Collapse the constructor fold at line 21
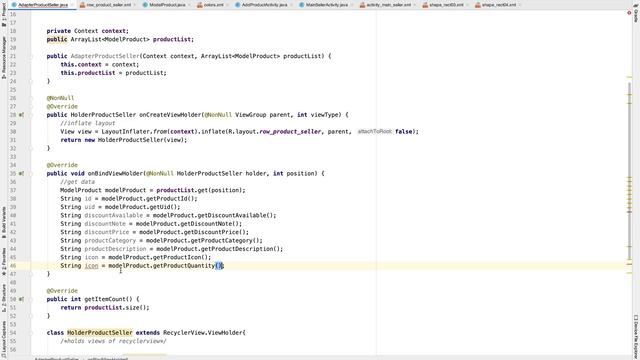Image resolution: width=640 pixels, height=360 pixels. point(31,56)
